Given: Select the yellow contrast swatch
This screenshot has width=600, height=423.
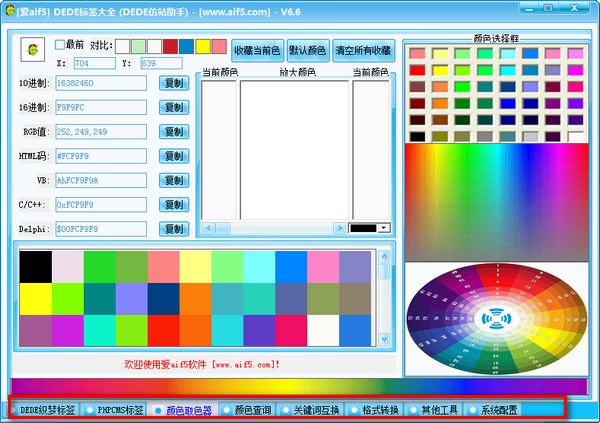Looking at the screenshot, I should tap(203, 46).
